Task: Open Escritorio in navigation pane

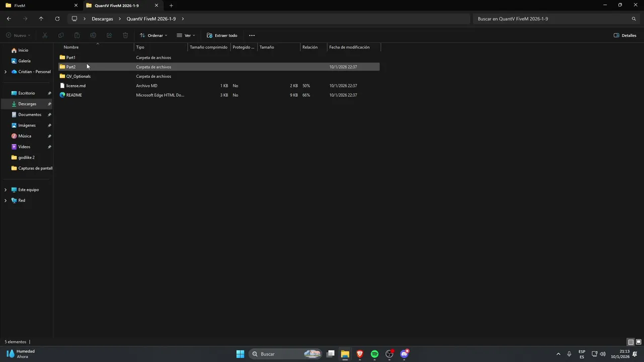Action: pos(27,93)
